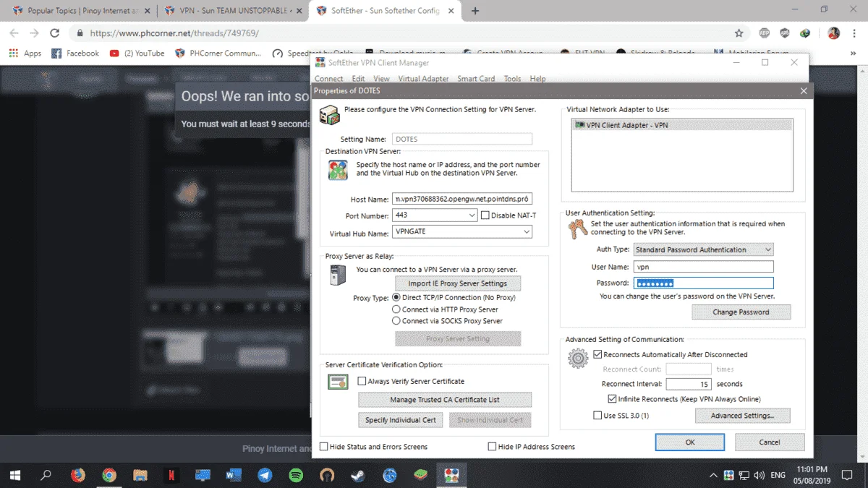Open Advanced Settings dialog
Screen dimensions: 868x488
click(742, 416)
